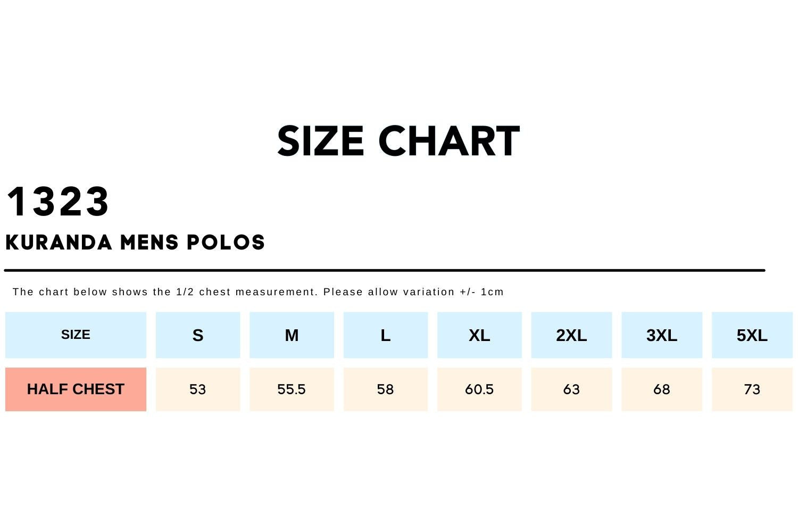Viewport: 798px width, 532px height.
Task: Click the SIZE CHART title heading
Action: coord(398,141)
